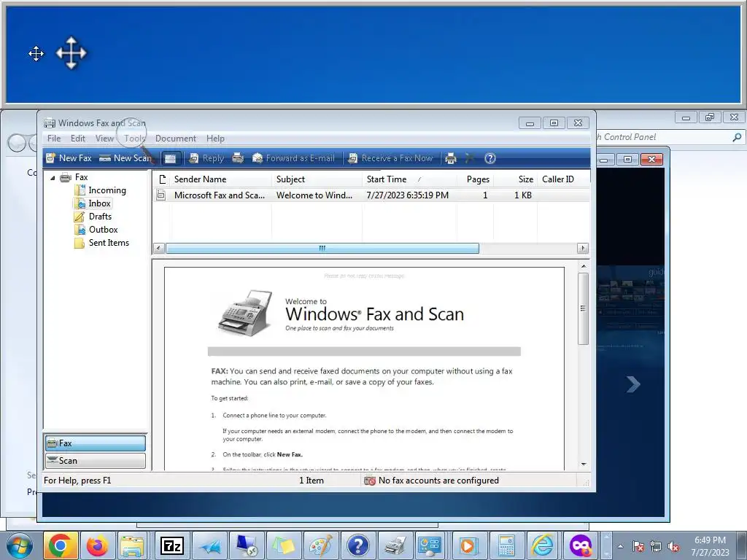Image resolution: width=747 pixels, height=560 pixels.
Task: Open 7-Zip from the taskbar
Action: click(x=172, y=545)
